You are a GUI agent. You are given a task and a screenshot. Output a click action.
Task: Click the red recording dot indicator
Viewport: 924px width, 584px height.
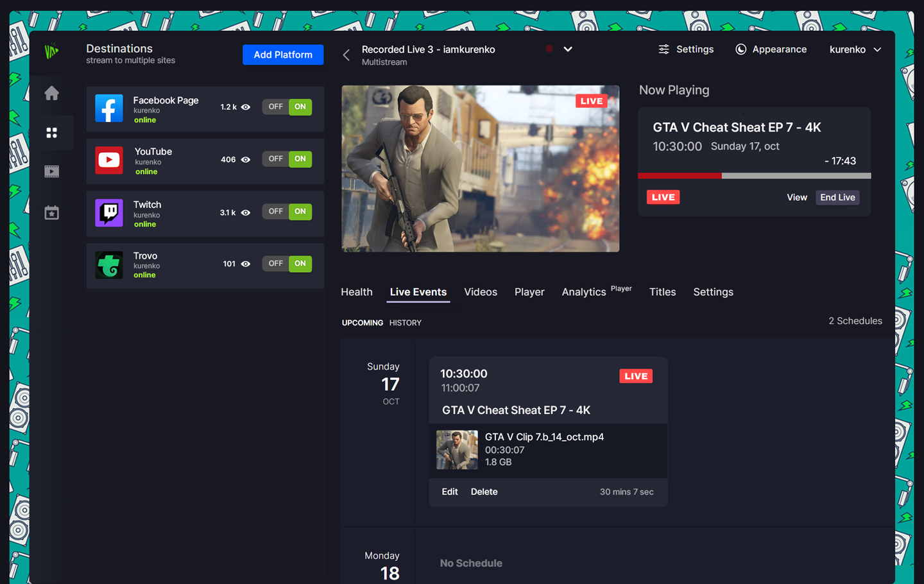[549, 49]
